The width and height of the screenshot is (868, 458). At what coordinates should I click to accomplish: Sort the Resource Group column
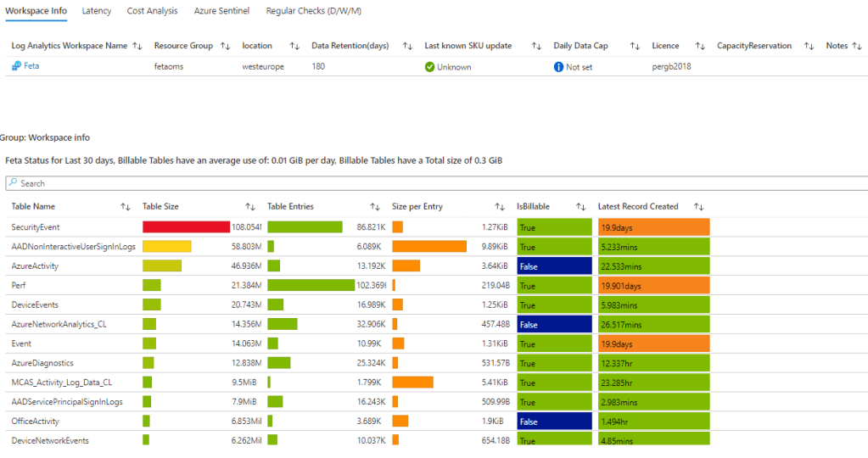(225, 46)
